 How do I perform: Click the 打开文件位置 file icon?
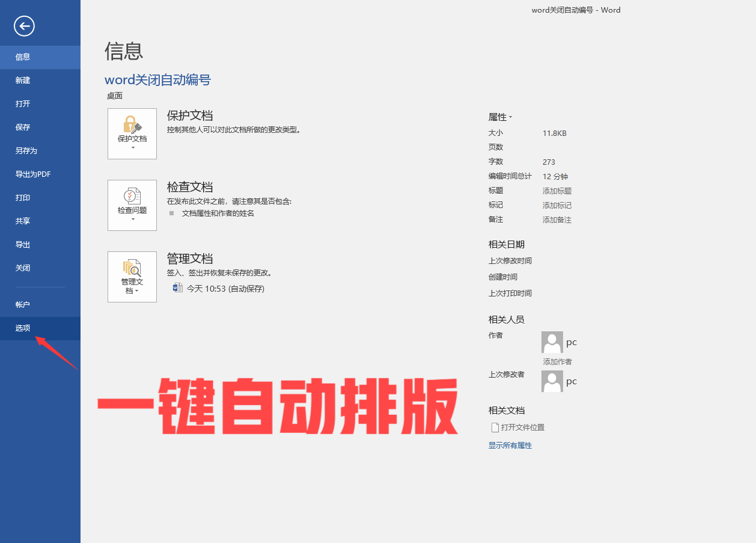click(495, 428)
